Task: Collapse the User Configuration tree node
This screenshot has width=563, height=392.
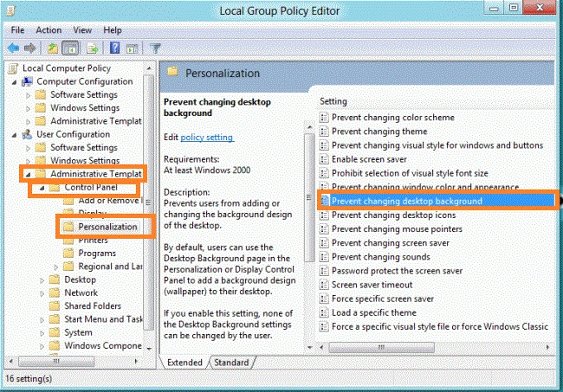Action: pos(14,135)
